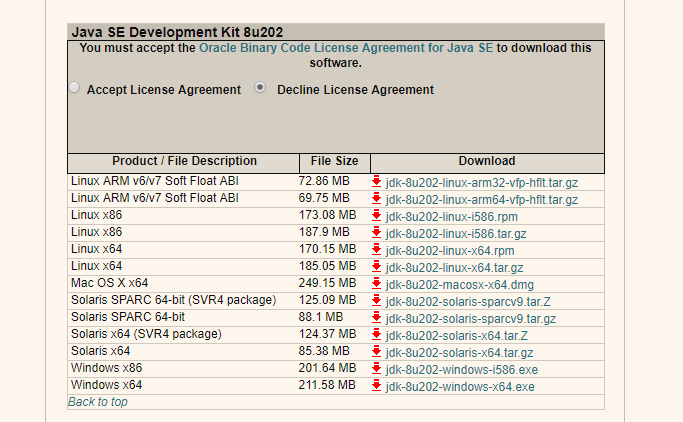Click the 69.75 MB file size cell
Image resolution: width=683 pixels, height=422 pixels.
(x=324, y=198)
